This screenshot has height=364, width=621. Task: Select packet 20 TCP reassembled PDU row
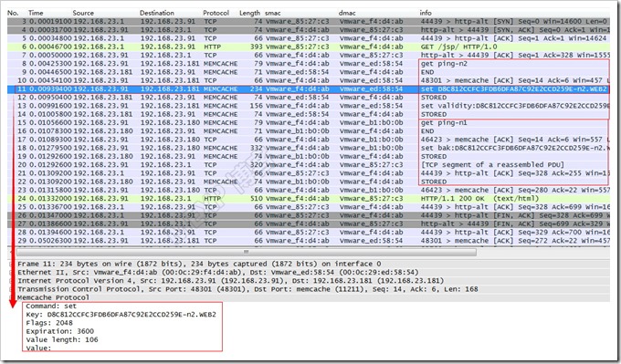[x=309, y=165]
